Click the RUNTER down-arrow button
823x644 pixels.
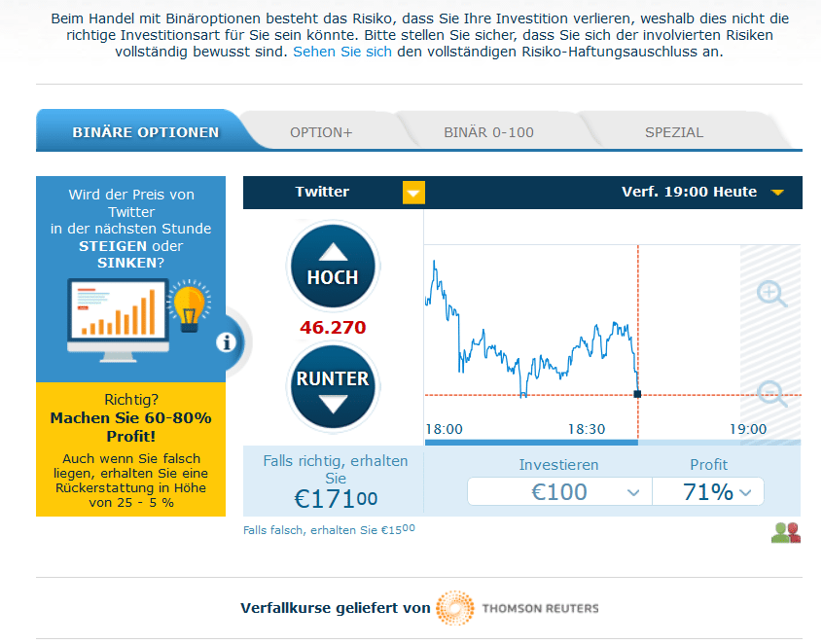333,387
